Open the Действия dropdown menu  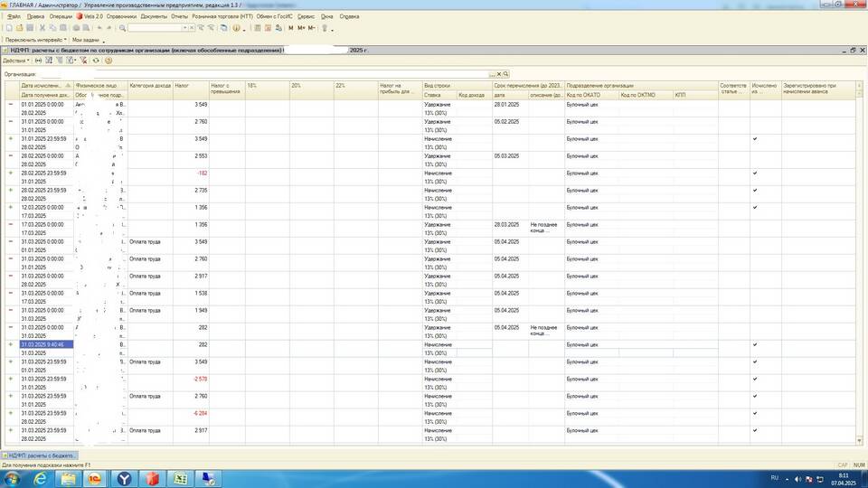click(16, 61)
